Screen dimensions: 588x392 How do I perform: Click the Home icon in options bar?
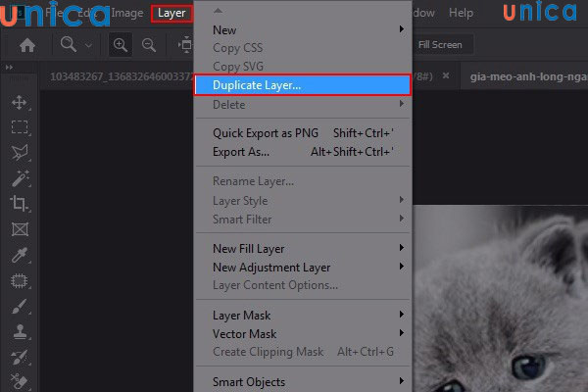click(27, 45)
